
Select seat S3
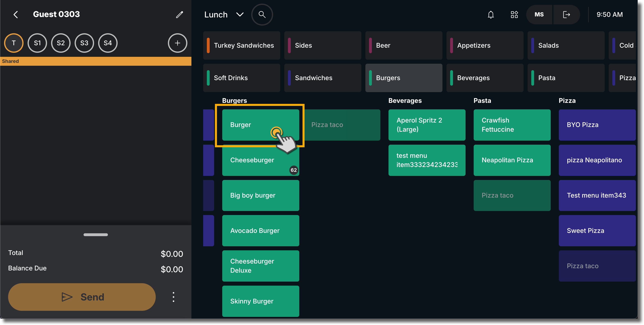tap(84, 43)
